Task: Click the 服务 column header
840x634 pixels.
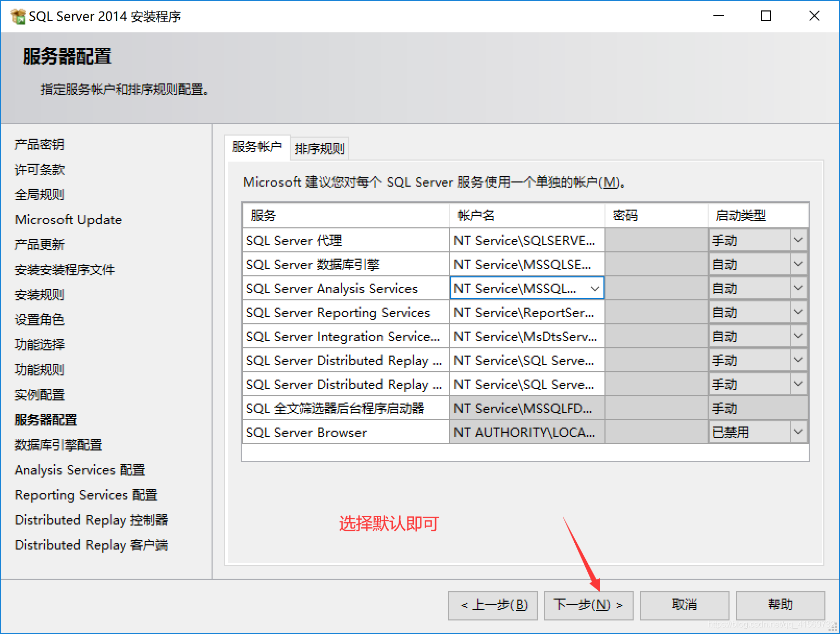Action: (x=346, y=215)
